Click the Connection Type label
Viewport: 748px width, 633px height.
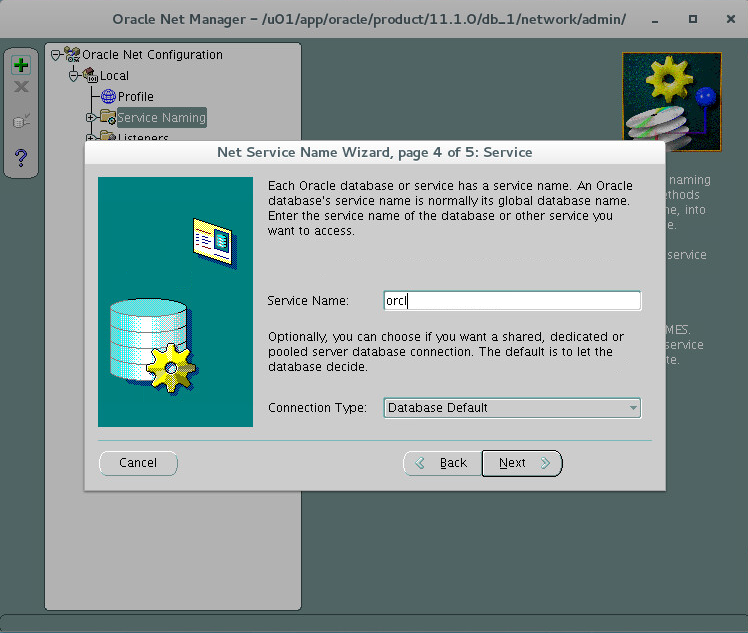317,408
